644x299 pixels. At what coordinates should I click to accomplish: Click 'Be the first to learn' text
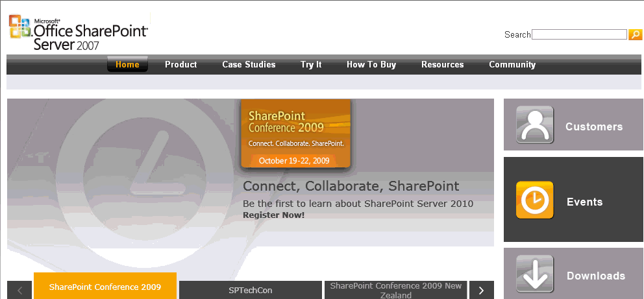point(358,204)
